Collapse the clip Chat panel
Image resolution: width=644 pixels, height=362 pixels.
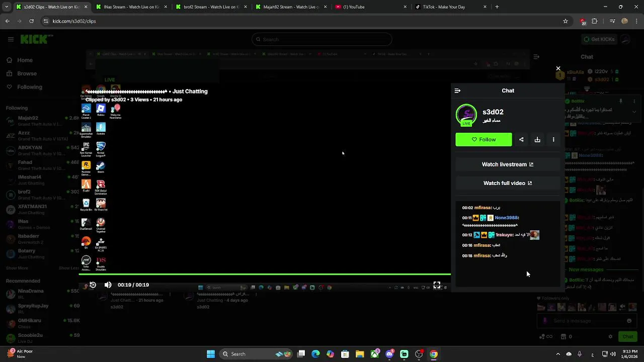(x=457, y=90)
